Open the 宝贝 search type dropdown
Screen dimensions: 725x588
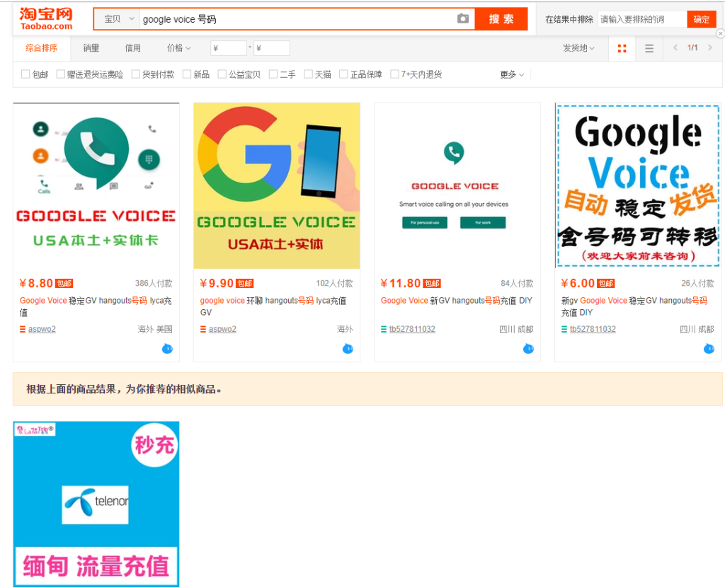coord(118,19)
